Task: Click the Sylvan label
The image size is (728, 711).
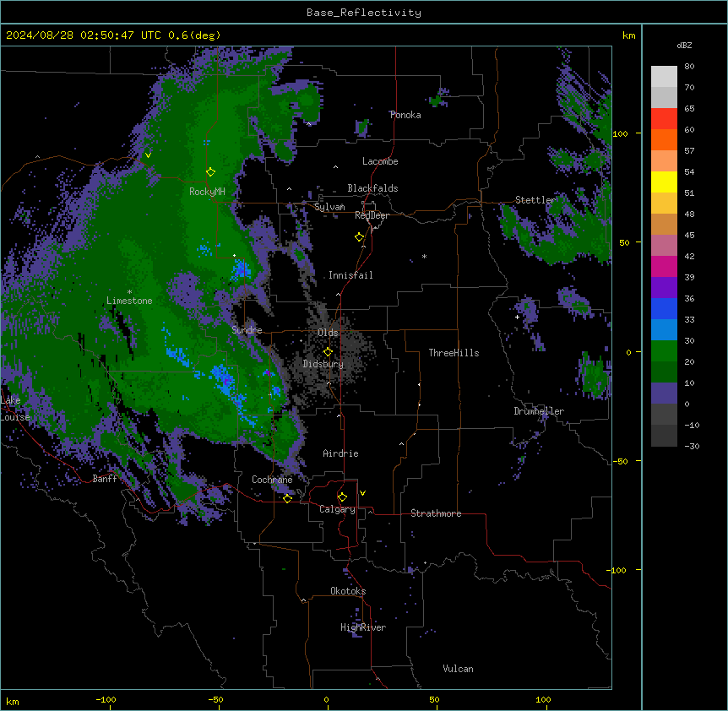Action: (329, 207)
